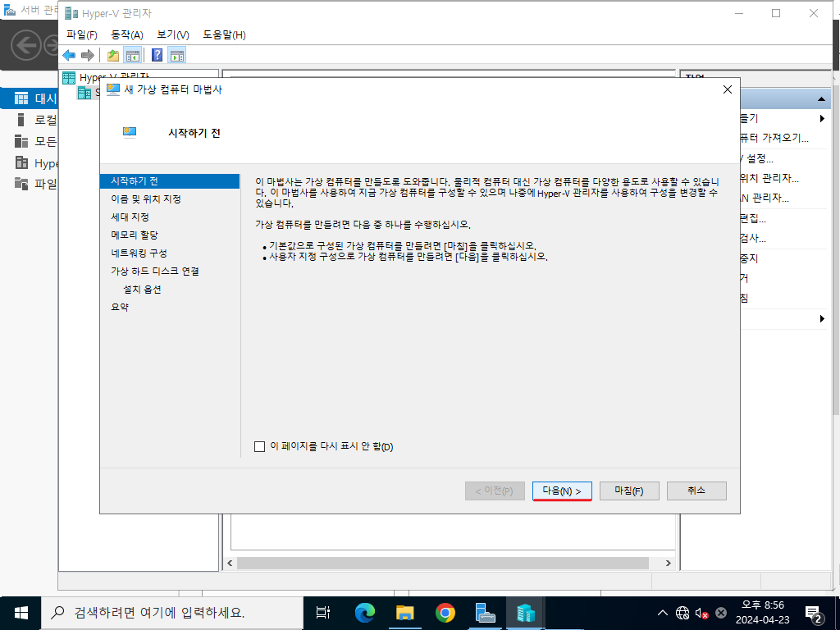Viewport: 840px width, 630px height.
Task: Click the up-one-level folder toolbar icon
Action: (x=113, y=55)
